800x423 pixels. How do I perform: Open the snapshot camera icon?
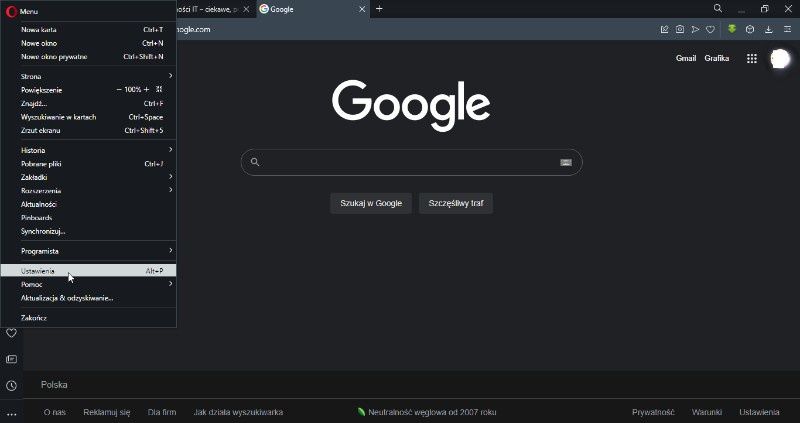680,30
